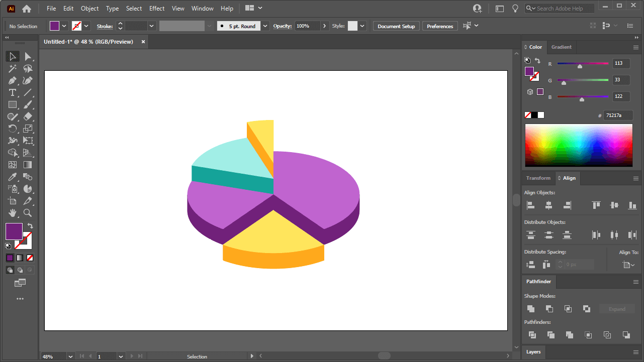Select the Hand tool
This screenshot has height=362, width=644.
(x=13, y=213)
